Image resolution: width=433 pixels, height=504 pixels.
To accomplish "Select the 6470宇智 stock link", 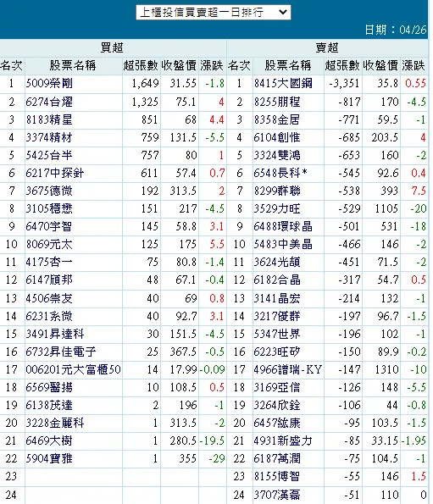I will click(x=49, y=227).
